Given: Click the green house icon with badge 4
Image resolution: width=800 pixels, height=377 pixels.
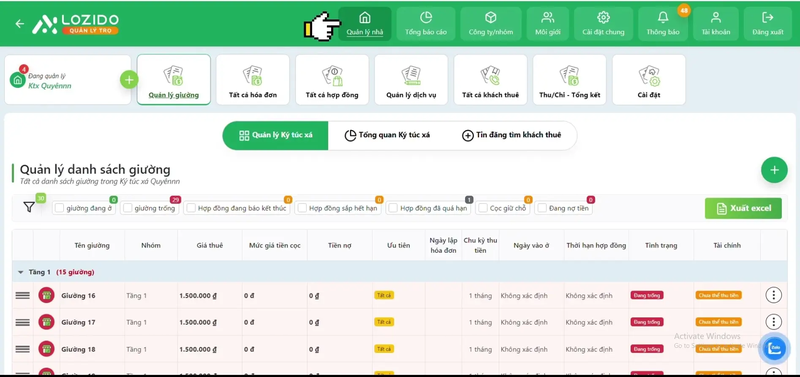Looking at the screenshot, I should tap(18, 80).
